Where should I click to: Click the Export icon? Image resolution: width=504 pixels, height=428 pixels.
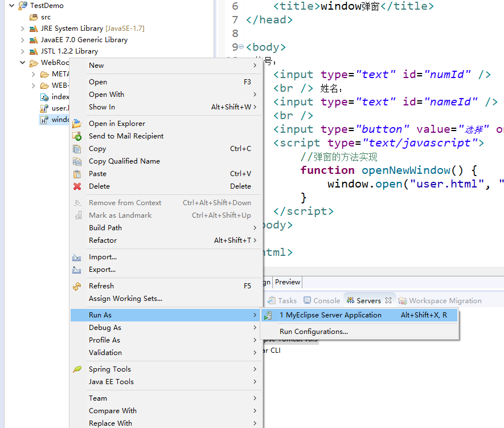[76, 270]
